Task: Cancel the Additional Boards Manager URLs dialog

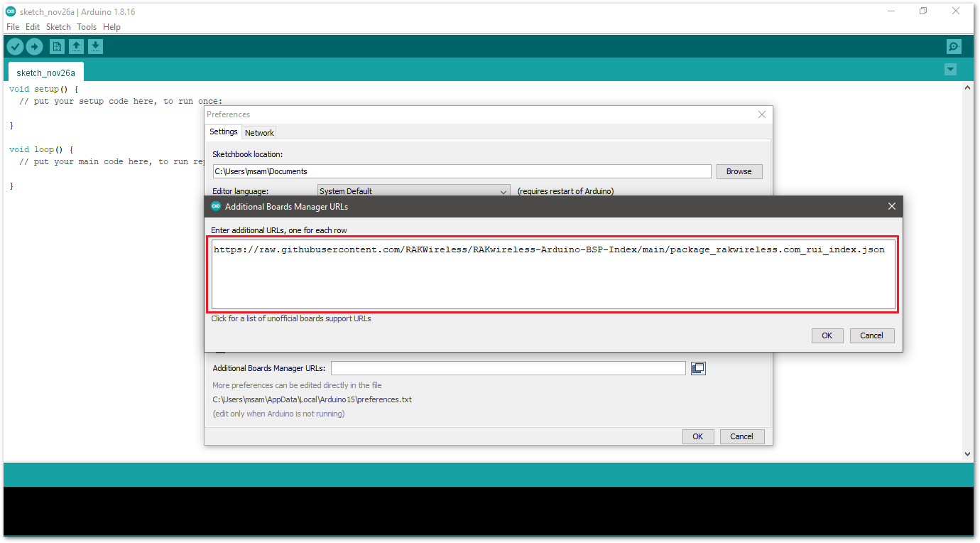Action: pos(871,335)
